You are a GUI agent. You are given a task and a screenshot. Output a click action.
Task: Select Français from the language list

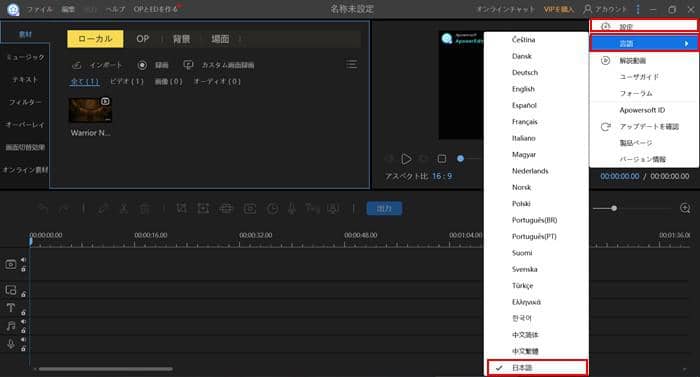tap(525, 121)
